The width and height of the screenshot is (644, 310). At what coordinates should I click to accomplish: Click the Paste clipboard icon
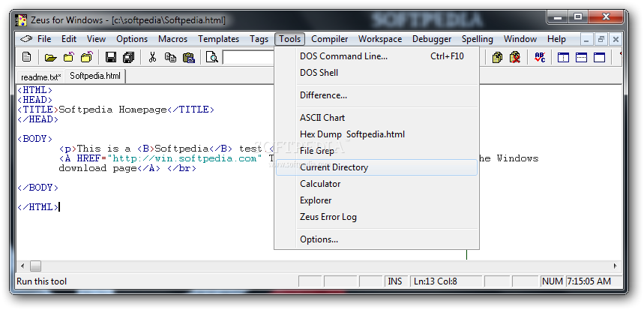coord(188,57)
